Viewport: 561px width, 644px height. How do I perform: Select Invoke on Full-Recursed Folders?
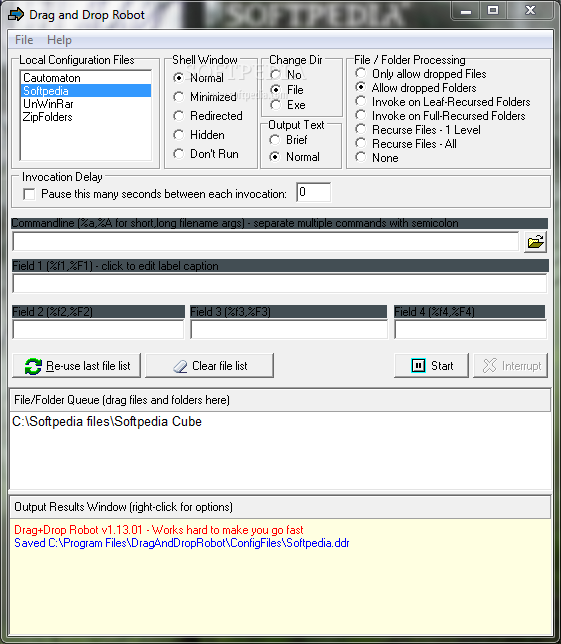click(440, 116)
